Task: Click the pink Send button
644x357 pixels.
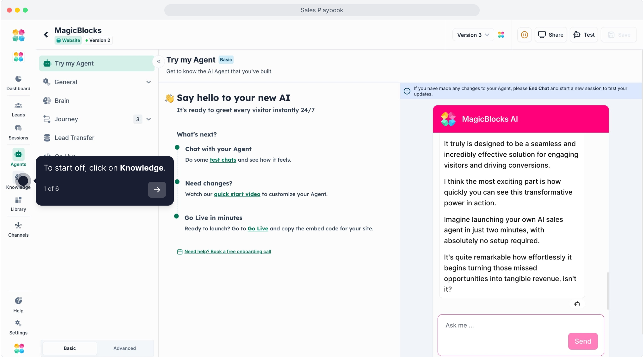Action: coord(583,341)
